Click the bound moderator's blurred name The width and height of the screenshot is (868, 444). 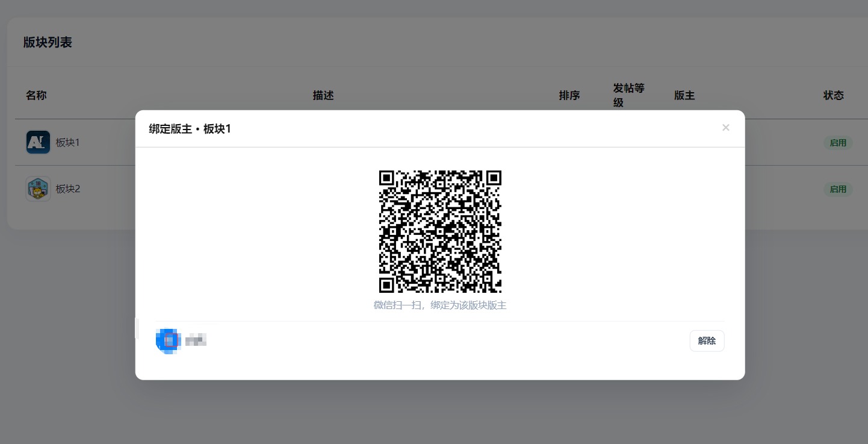pyautogui.click(x=196, y=340)
